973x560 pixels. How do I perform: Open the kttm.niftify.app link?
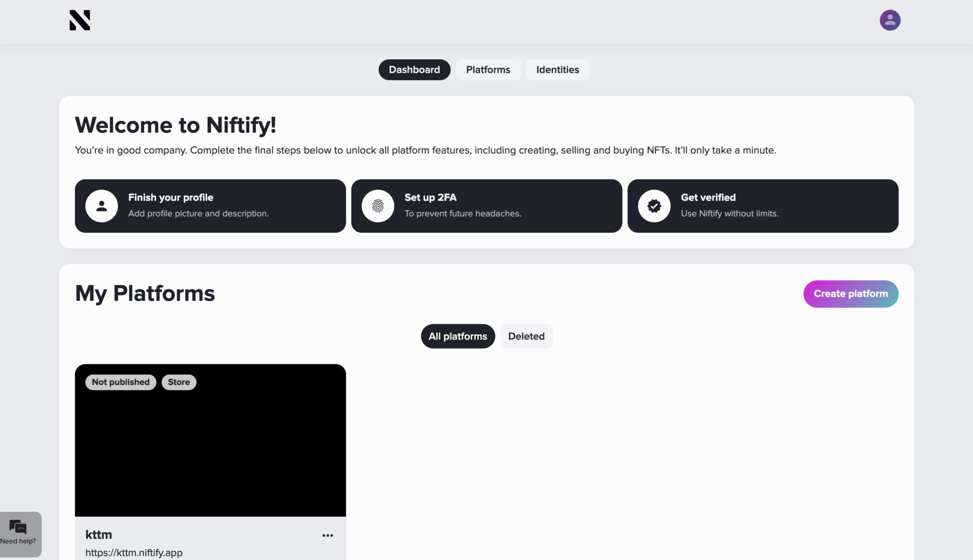pos(134,552)
